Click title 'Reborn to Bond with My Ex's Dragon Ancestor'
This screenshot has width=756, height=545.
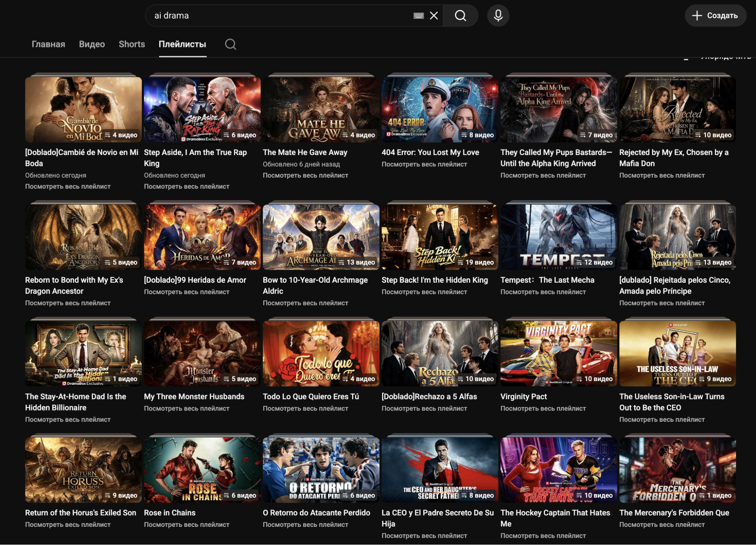[74, 285]
